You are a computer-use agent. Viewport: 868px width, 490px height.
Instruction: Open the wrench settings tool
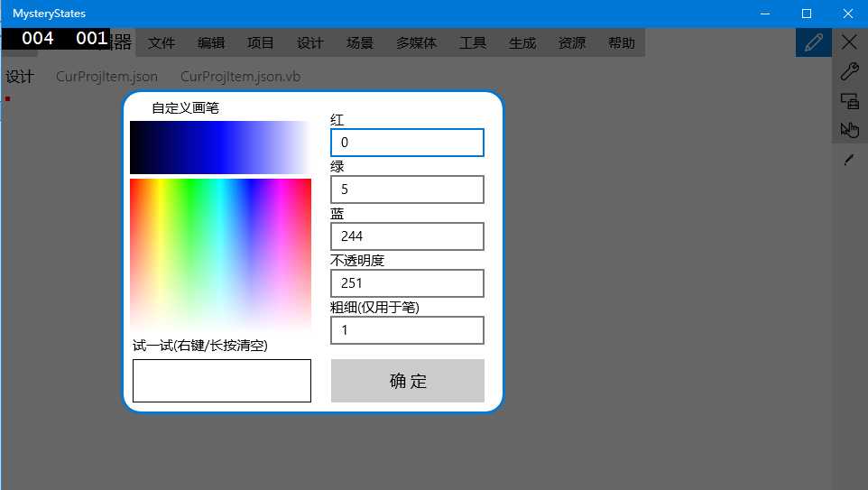849,71
